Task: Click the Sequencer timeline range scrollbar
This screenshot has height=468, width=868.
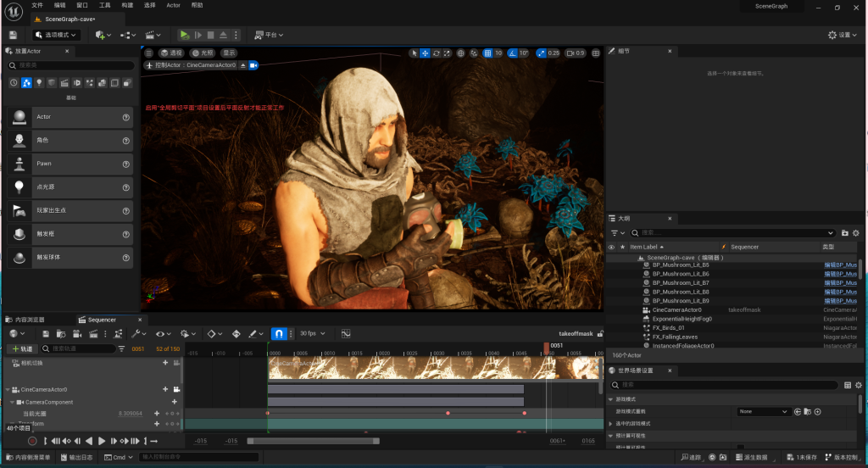Action: coord(314,442)
